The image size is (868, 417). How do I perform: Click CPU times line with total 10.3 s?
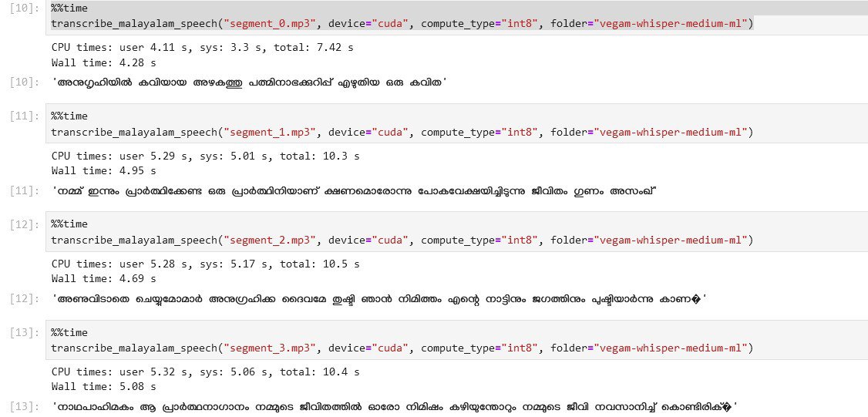point(205,156)
